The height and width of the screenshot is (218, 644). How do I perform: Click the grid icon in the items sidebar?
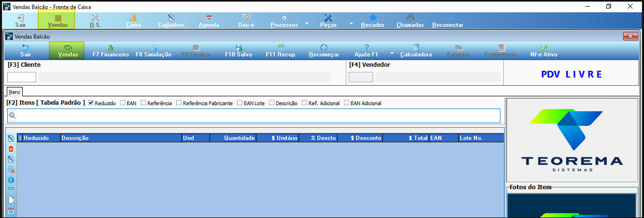coord(11,169)
